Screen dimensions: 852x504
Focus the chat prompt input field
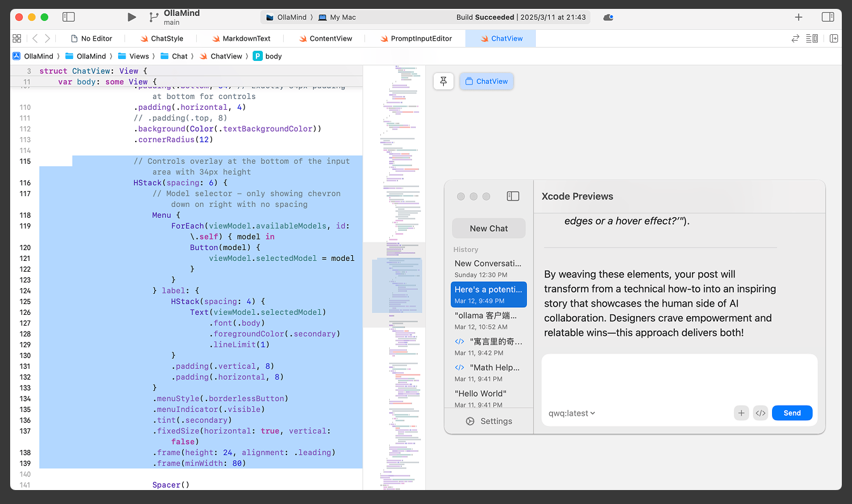tap(679, 378)
